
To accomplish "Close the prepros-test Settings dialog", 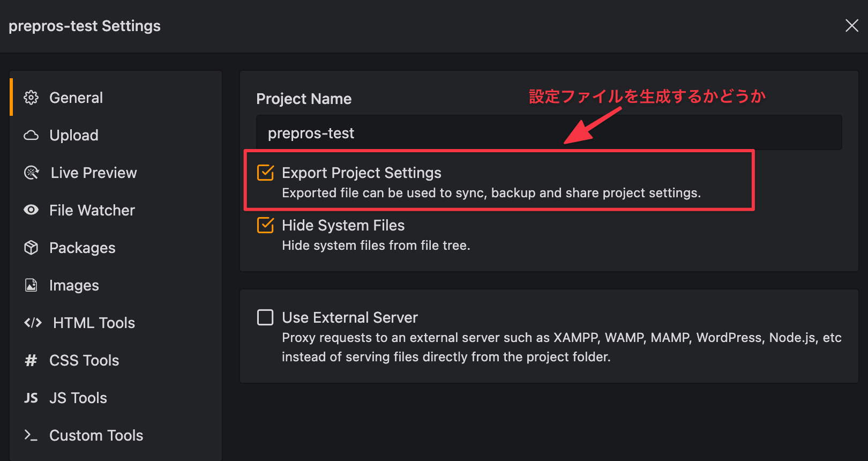I will coord(851,26).
